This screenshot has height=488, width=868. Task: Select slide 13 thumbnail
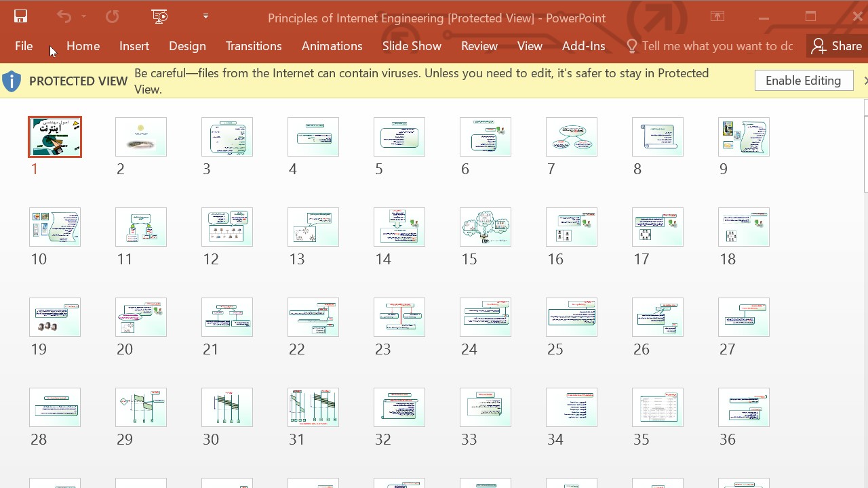313,227
